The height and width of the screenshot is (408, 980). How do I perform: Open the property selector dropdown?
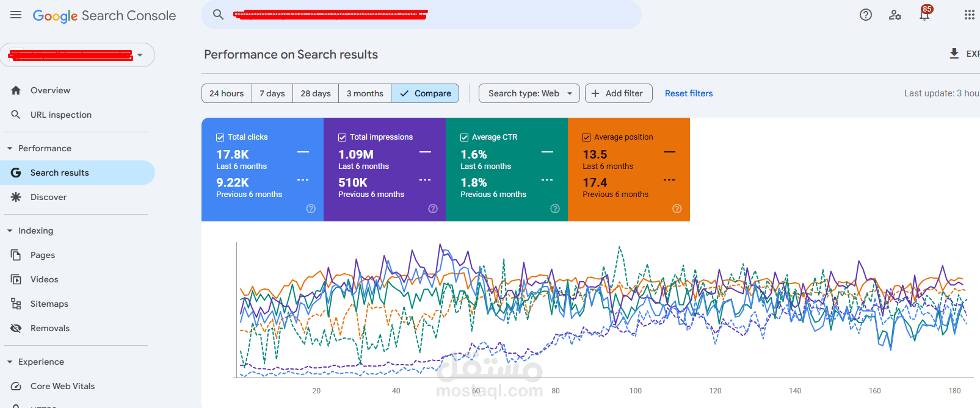pyautogui.click(x=78, y=55)
